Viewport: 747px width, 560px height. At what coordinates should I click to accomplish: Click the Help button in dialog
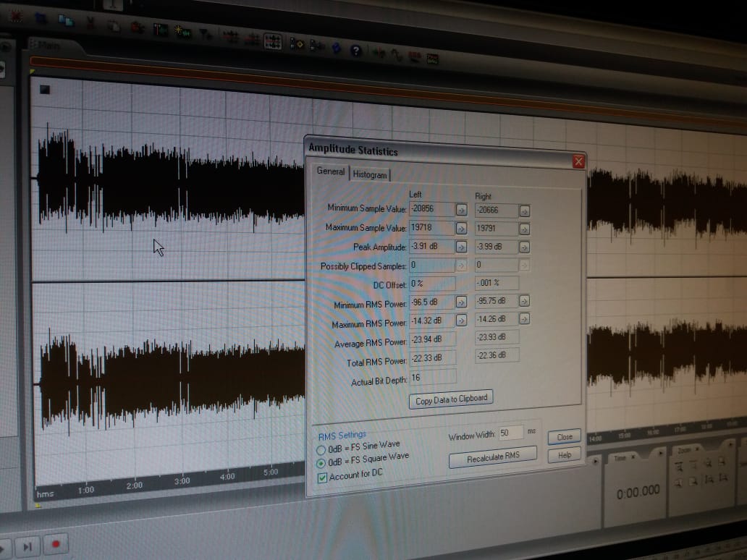[x=564, y=455]
